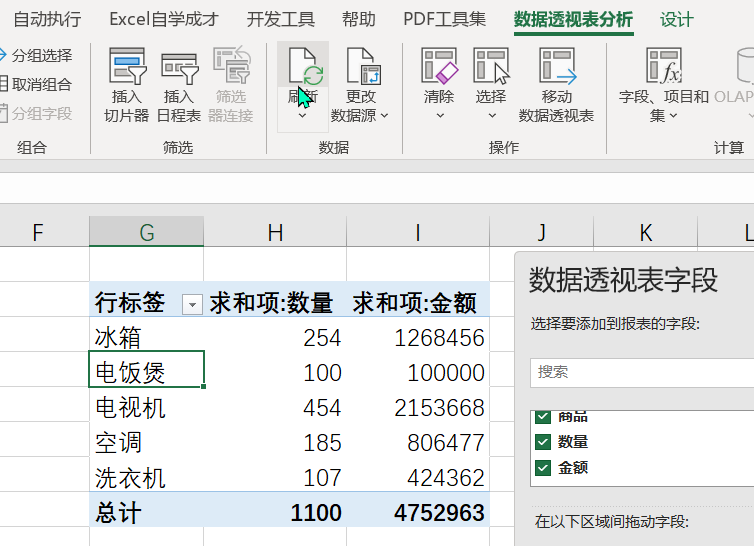
Task: Open the Excel自学成才 tab
Action: (164, 19)
